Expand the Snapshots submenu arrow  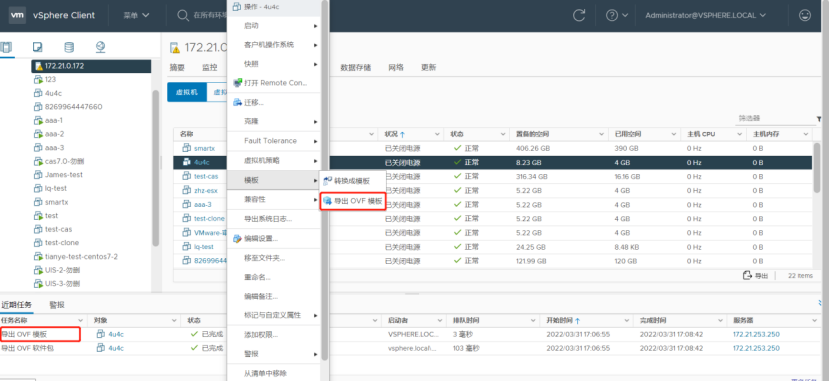(316, 64)
